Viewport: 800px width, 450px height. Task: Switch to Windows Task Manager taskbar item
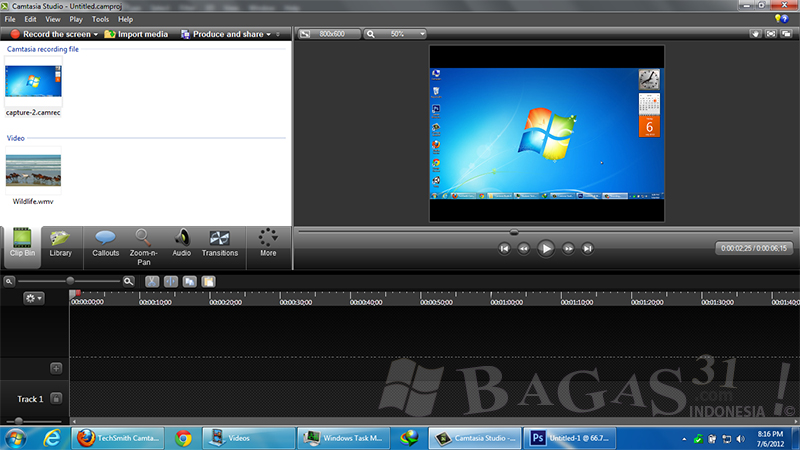pos(344,438)
